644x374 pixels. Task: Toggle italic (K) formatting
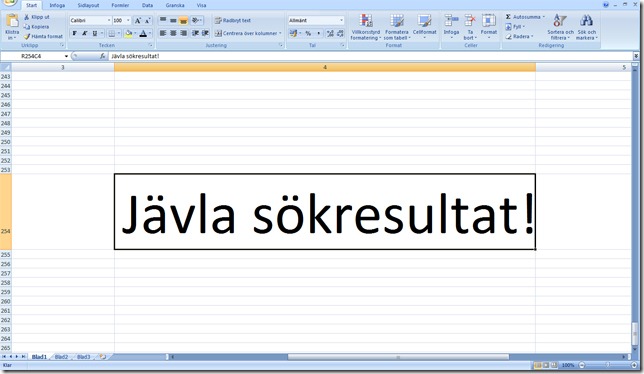click(85, 33)
